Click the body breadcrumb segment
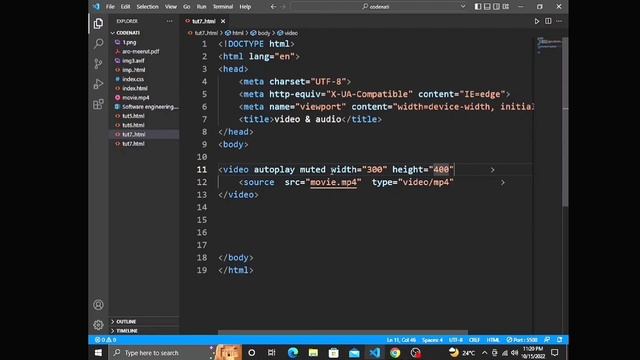 [x=261, y=33]
